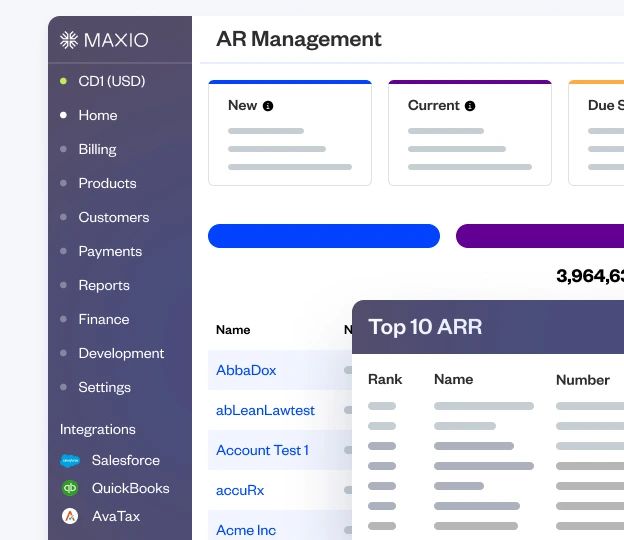Click the 3,964,6… total amount value
This screenshot has width=624, height=540.
pyautogui.click(x=590, y=276)
